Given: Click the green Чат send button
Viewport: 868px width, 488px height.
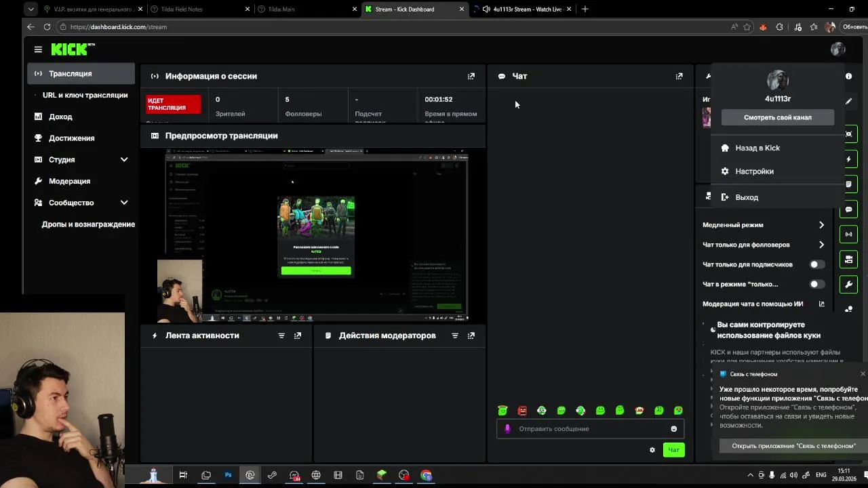Looking at the screenshot, I should pos(673,450).
